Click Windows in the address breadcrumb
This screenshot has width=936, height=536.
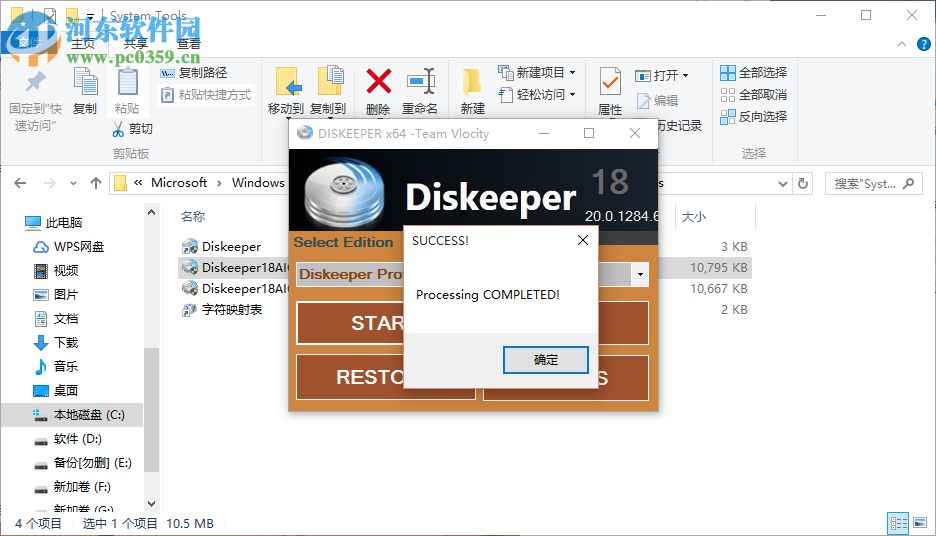coord(258,183)
